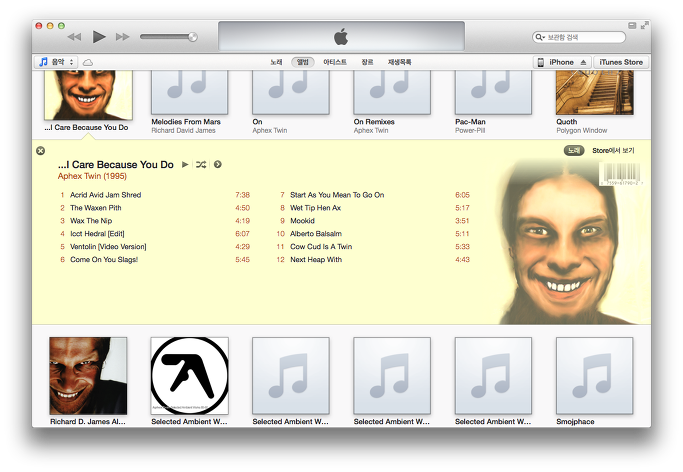Close the expanded album view
Screen dimensions: 683x472
pyautogui.click(x=41, y=151)
